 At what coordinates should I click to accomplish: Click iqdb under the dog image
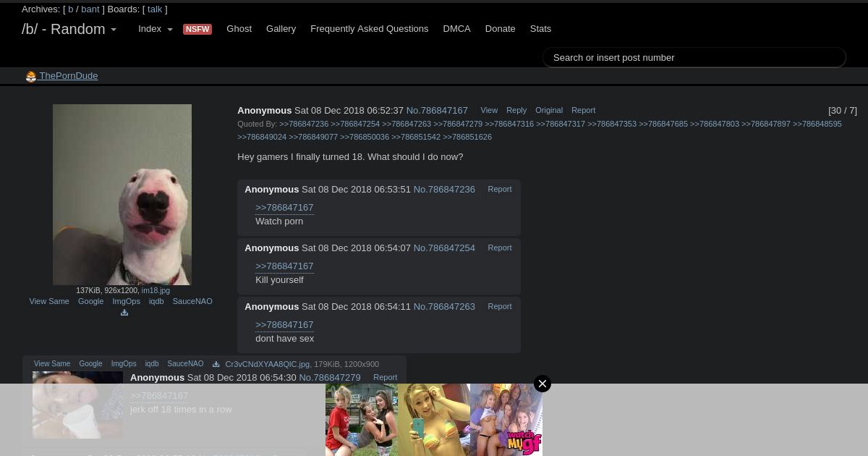coord(156,301)
